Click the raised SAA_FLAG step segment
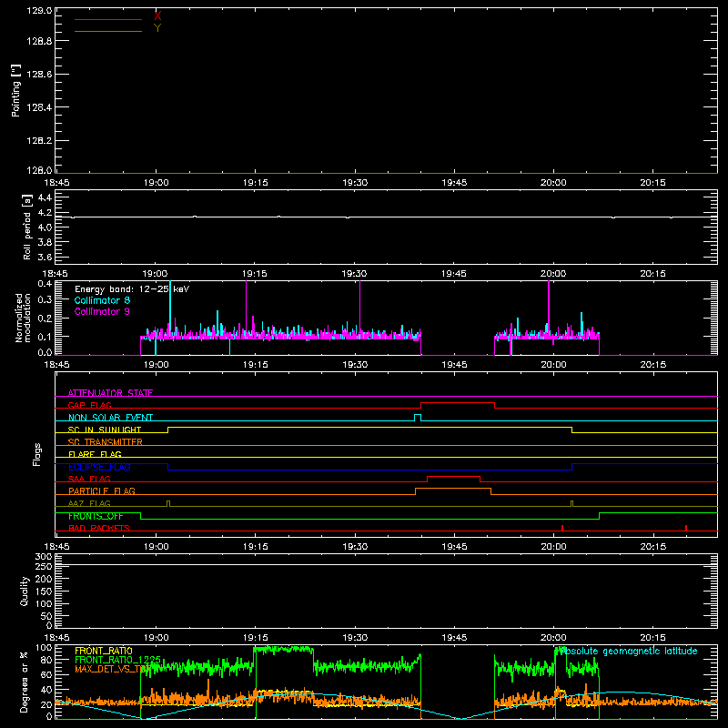728x728 pixels. (x=453, y=477)
